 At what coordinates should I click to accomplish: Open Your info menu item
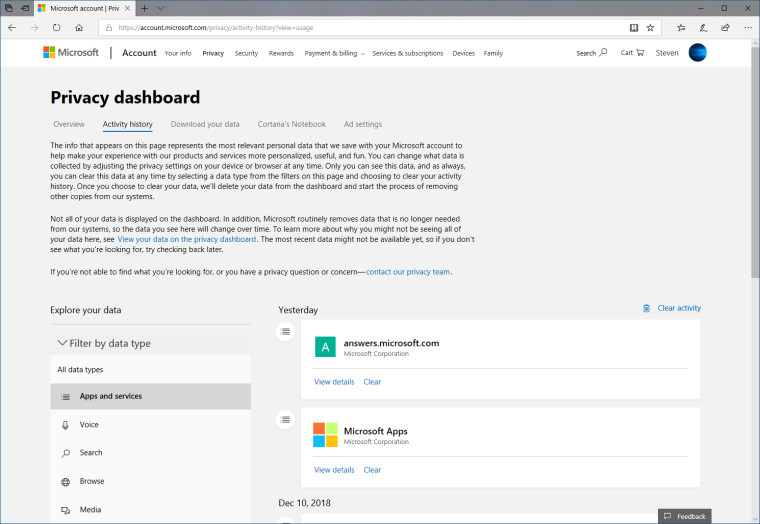[x=178, y=53]
